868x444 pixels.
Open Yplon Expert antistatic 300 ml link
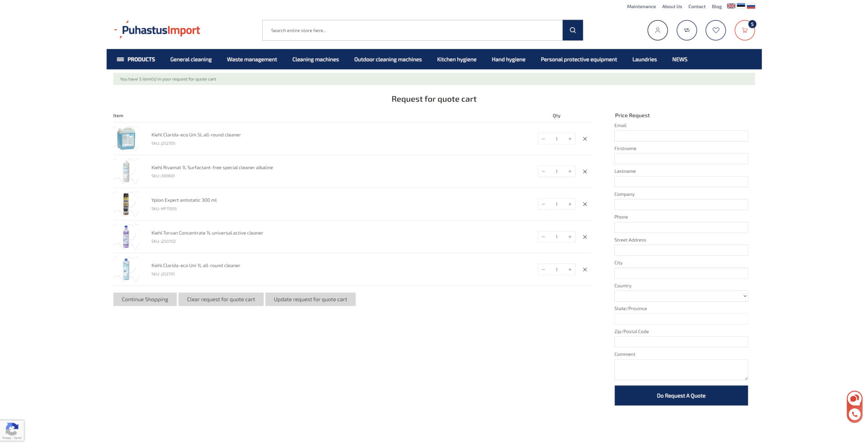pyautogui.click(x=184, y=200)
